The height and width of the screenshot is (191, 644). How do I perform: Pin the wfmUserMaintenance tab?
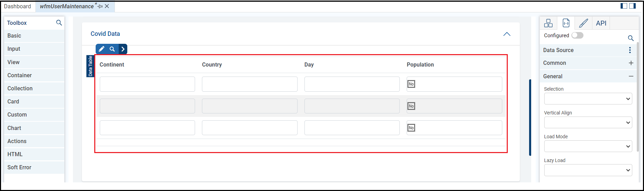pyautogui.click(x=100, y=6)
